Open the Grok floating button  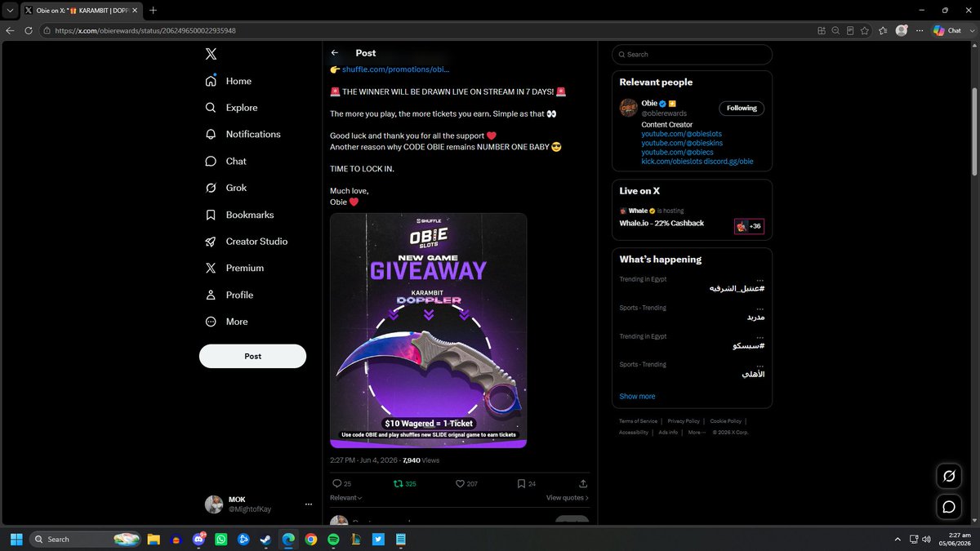pos(949,476)
